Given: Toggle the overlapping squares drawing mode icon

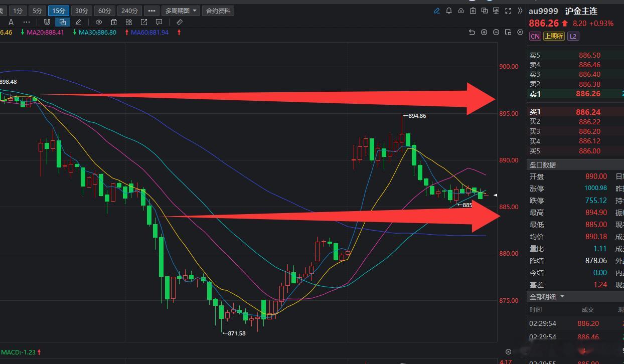Looking at the screenshot, I should point(62,22).
